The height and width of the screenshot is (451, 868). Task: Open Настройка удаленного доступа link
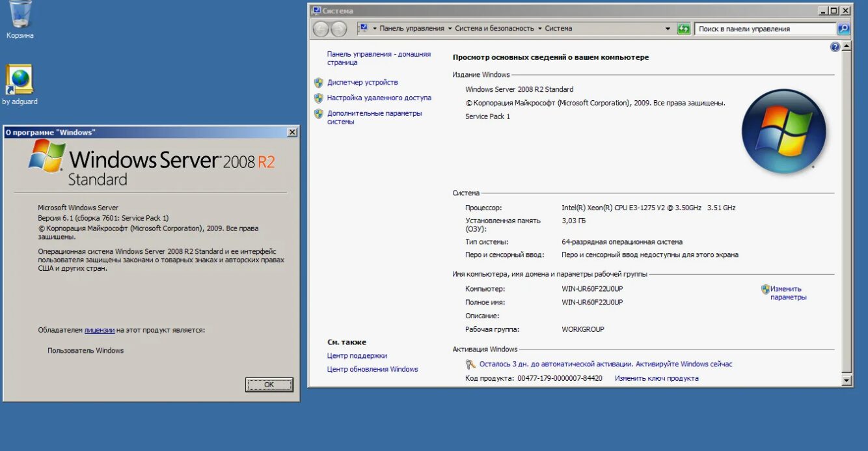pos(379,98)
